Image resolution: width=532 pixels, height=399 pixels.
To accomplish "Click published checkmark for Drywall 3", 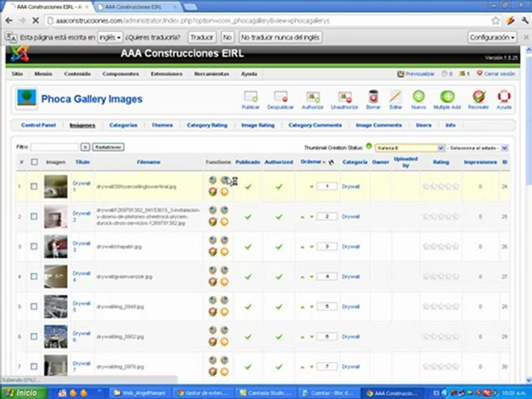I will (x=248, y=247).
